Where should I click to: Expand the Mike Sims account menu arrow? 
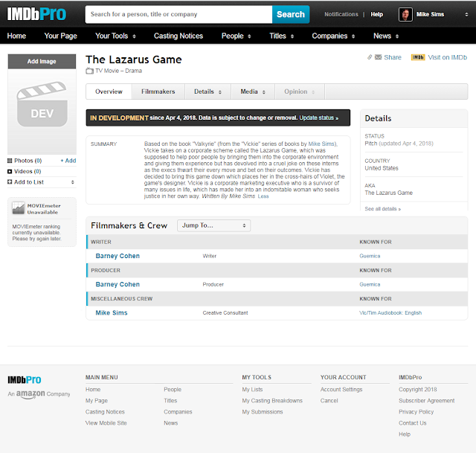coord(466,15)
